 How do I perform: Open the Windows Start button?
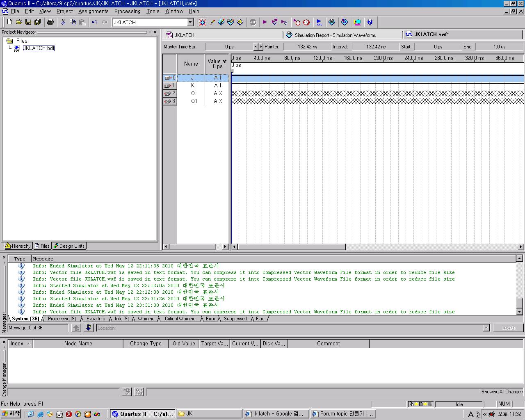pyautogui.click(x=11, y=414)
